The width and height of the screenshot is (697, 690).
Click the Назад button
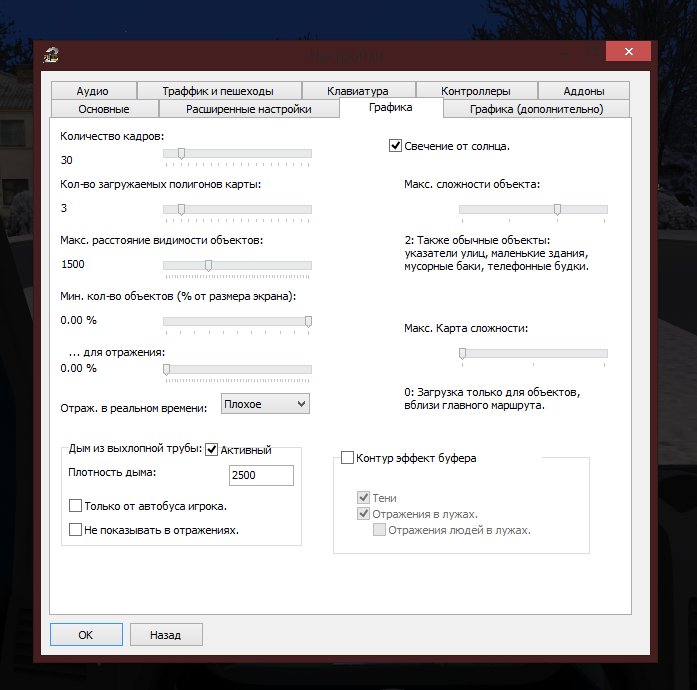point(166,634)
